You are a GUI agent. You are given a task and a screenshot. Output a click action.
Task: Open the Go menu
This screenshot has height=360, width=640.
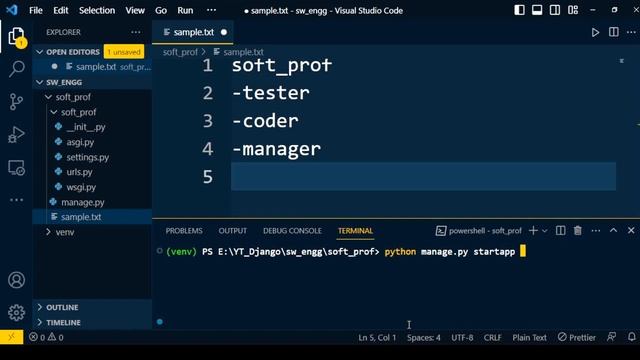161,11
